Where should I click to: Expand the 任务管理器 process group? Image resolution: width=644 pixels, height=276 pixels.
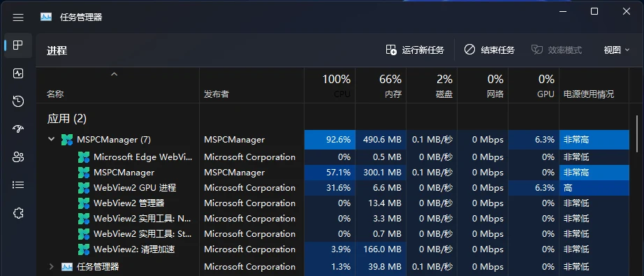pos(52,266)
